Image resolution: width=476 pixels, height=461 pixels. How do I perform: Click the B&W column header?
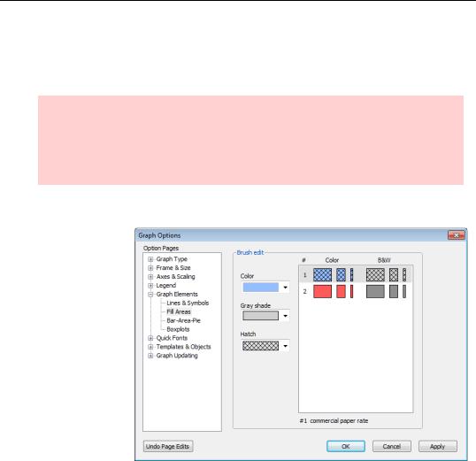(384, 260)
